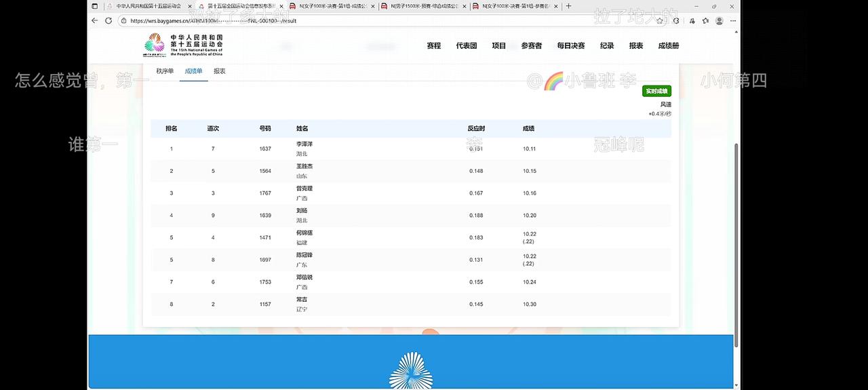This screenshot has width=868, height=390.
Task: Open the 成绩册 navigation link
Action: pos(668,46)
